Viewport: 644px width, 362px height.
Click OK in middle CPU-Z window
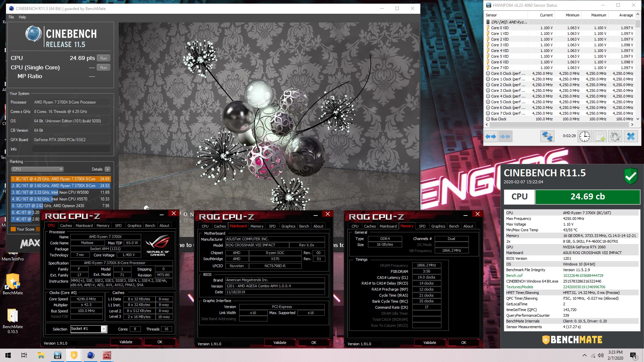tap(314, 343)
